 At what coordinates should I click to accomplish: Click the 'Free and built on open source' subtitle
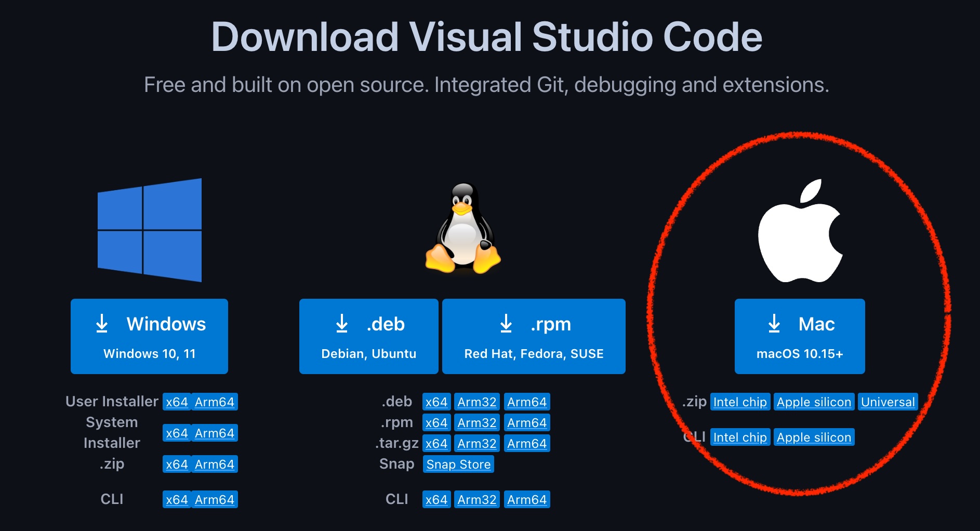[487, 85]
